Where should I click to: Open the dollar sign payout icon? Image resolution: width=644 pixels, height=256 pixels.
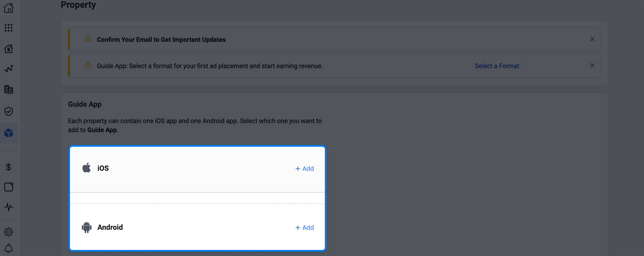(8, 167)
